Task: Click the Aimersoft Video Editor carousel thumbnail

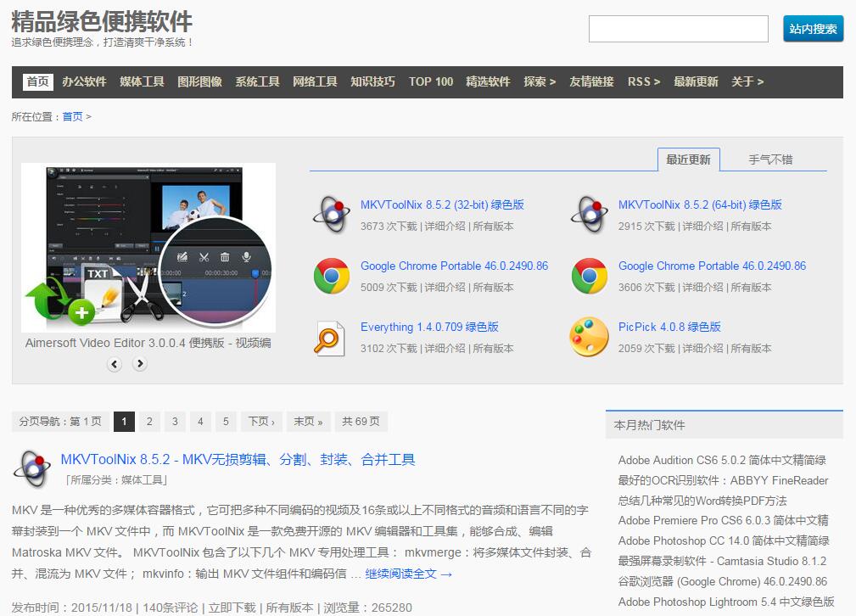Action: coord(148,246)
